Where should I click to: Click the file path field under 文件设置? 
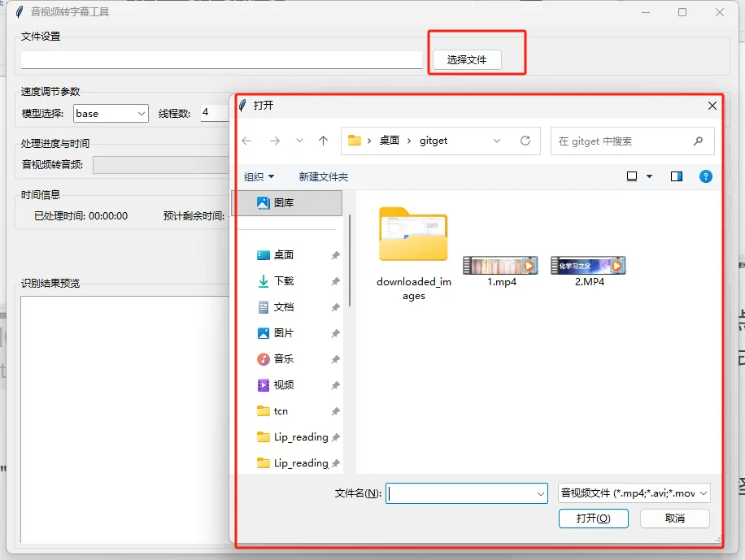[x=221, y=60]
